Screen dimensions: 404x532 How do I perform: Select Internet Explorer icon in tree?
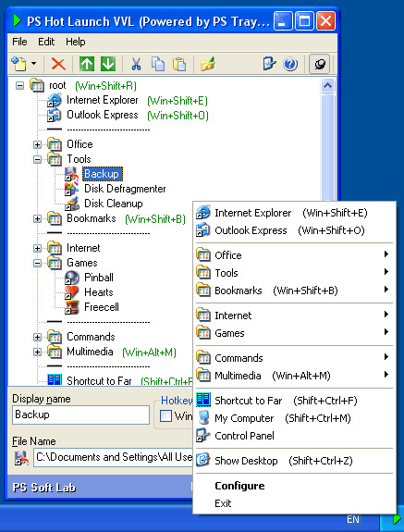coord(55,100)
